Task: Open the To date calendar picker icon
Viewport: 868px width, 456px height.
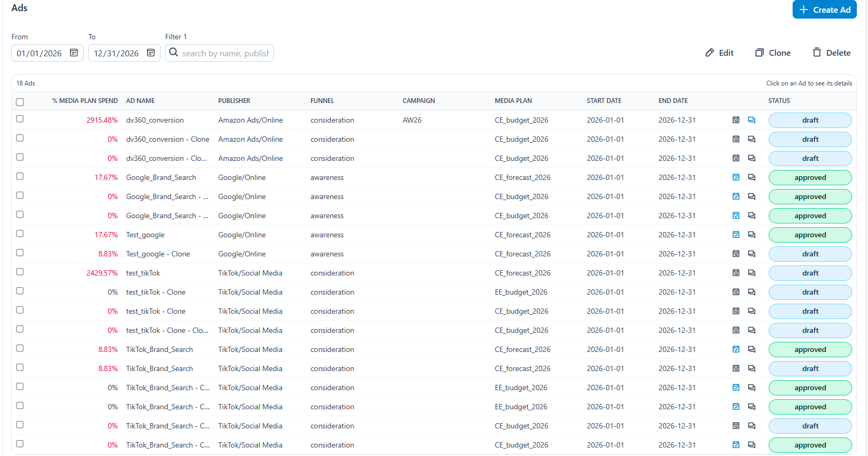Action: click(x=151, y=53)
